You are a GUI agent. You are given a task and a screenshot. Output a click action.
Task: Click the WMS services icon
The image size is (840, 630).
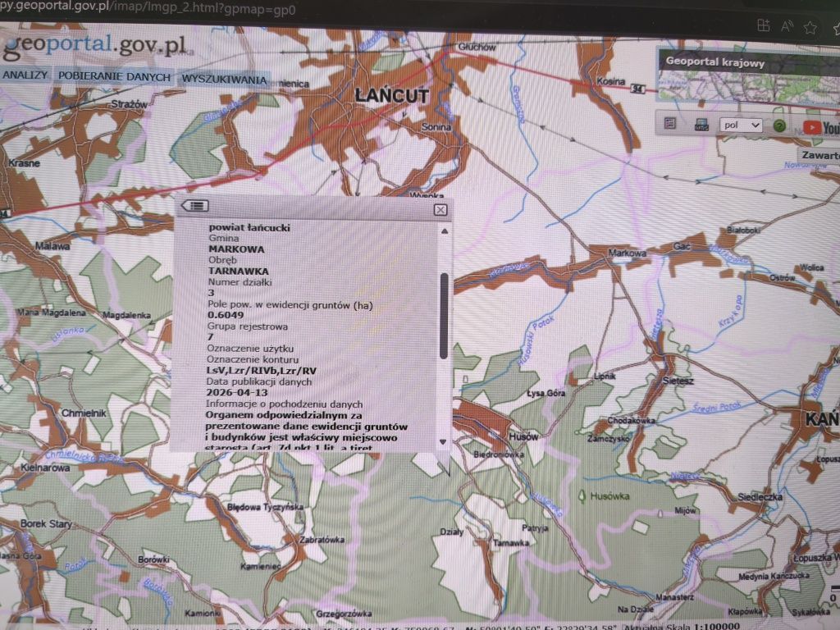pyautogui.click(x=701, y=126)
